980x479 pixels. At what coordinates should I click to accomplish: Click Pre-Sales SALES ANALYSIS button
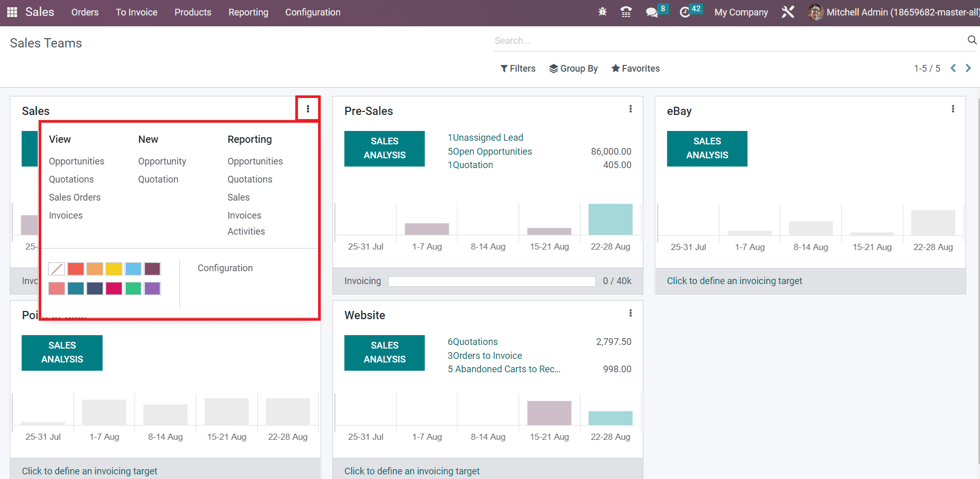click(x=385, y=148)
